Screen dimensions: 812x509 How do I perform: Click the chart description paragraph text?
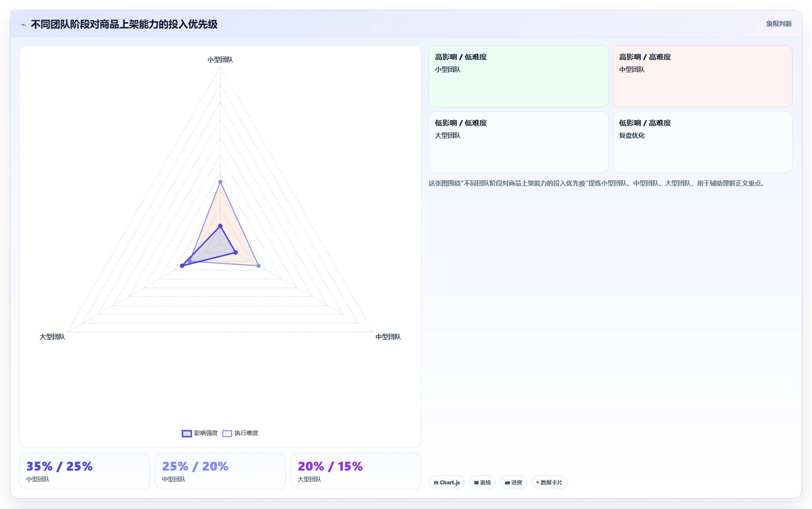click(x=597, y=183)
